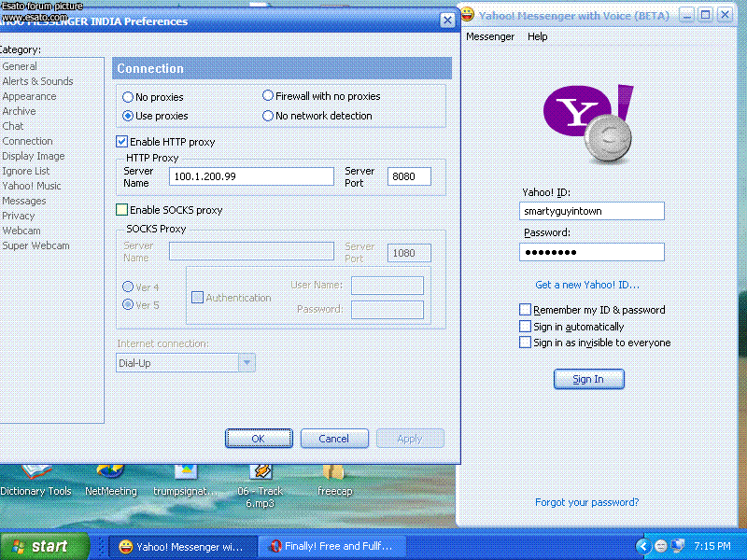Enable Sign in automatically checkbox
This screenshot has height=560, width=747.
click(525, 327)
